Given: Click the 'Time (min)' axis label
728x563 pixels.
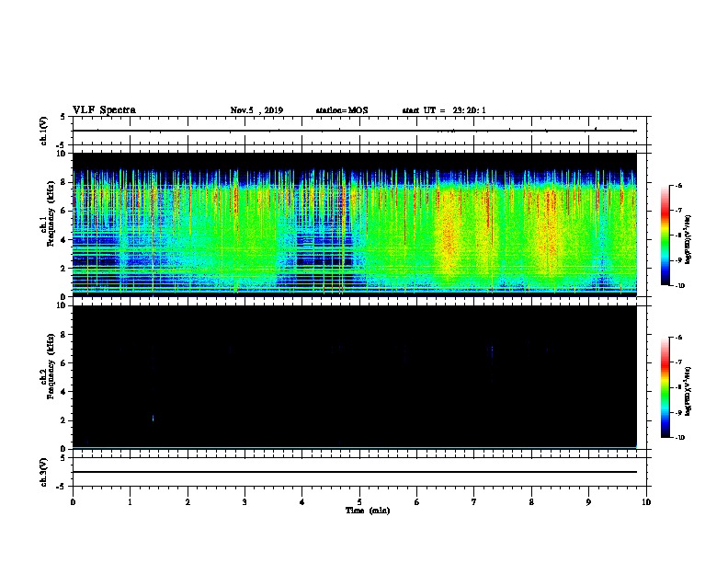Looking at the screenshot, I should point(368,511).
